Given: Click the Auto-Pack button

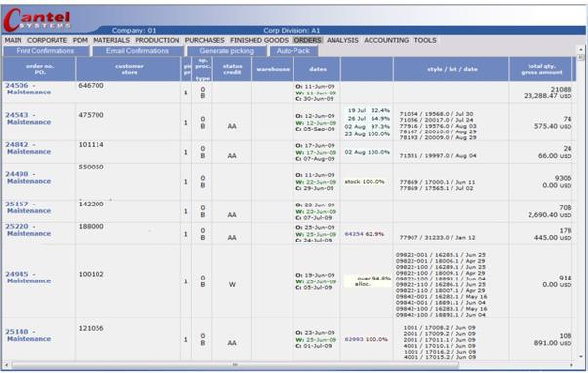Looking at the screenshot, I should pyautogui.click(x=294, y=51).
